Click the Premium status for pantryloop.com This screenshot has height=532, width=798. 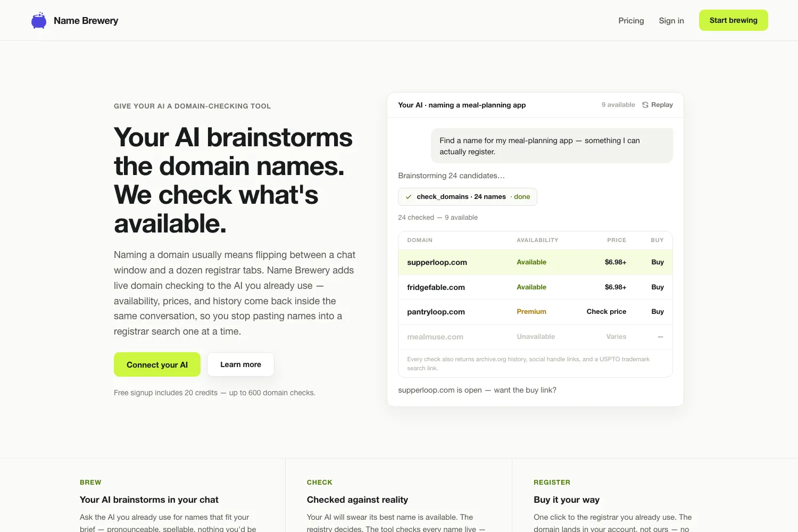tap(531, 311)
